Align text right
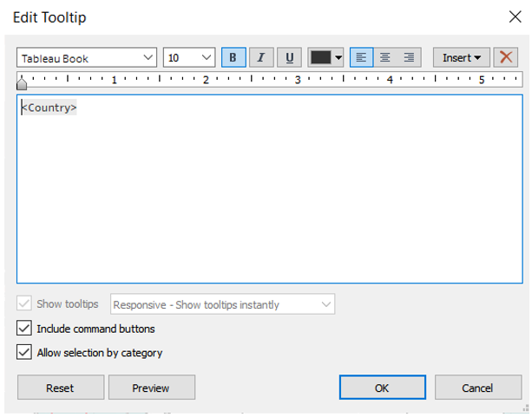 click(x=409, y=57)
